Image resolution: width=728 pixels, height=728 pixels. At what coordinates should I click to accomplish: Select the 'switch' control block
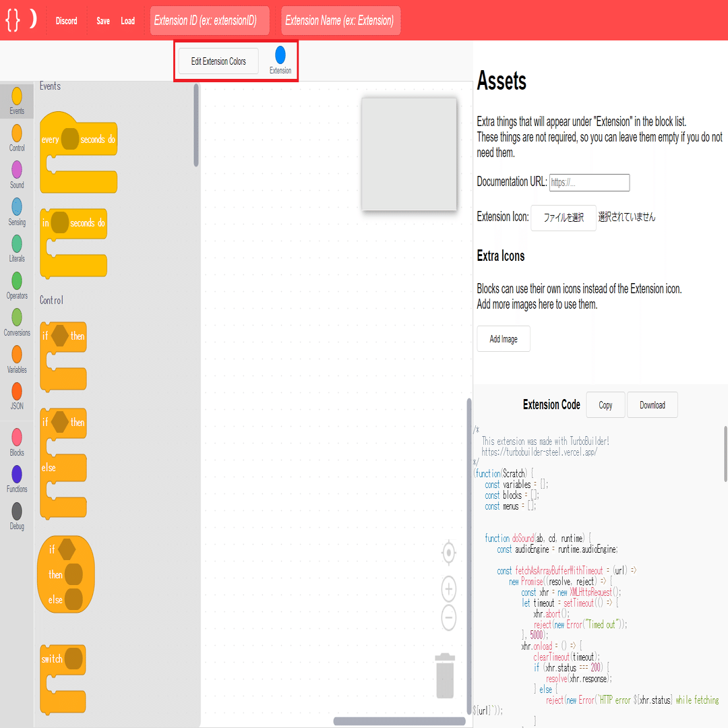coord(63,679)
